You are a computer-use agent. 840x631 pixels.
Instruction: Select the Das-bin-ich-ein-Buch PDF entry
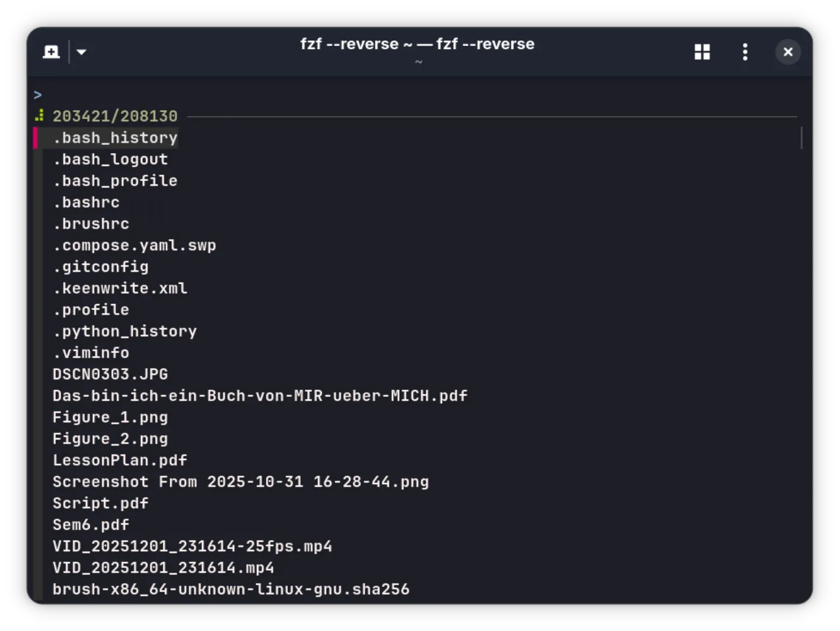pos(259,396)
